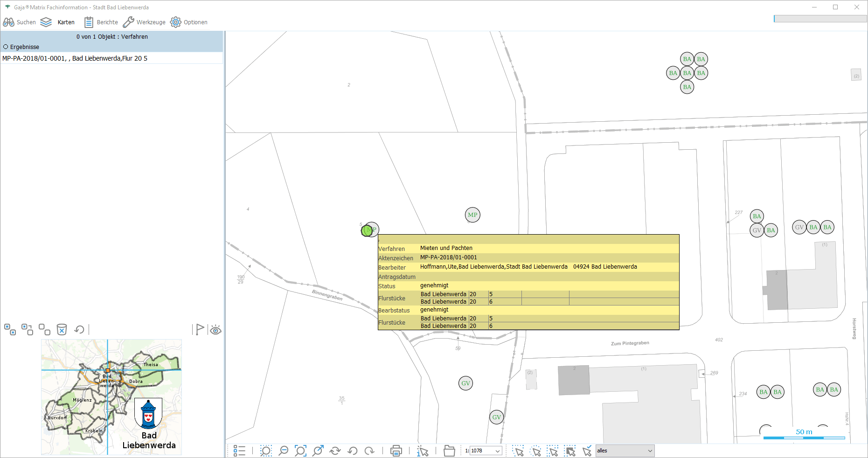Toggle the eye visibility icon
Viewport: 868px width, 458px height.
pyautogui.click(x=215, y=330)
